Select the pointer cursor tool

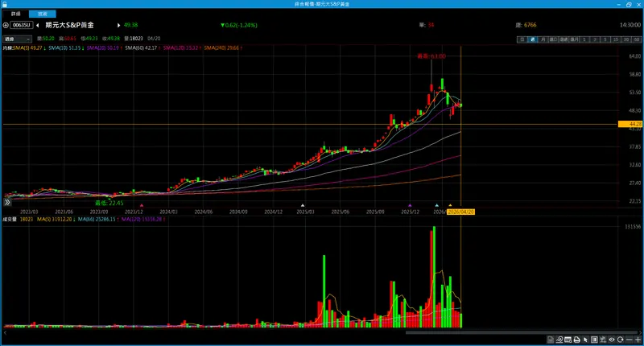pos(586,340)
